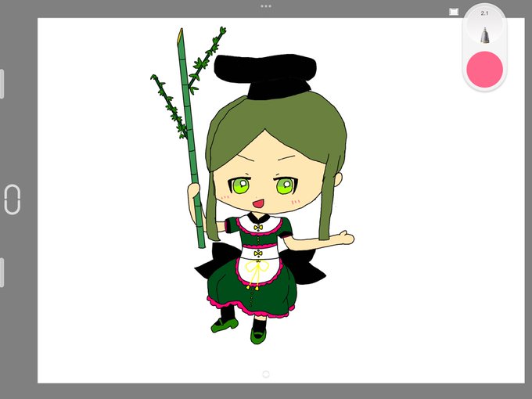Tap the small white flipbook icon top-right
The image size is (532, 399).
point(454,12)
